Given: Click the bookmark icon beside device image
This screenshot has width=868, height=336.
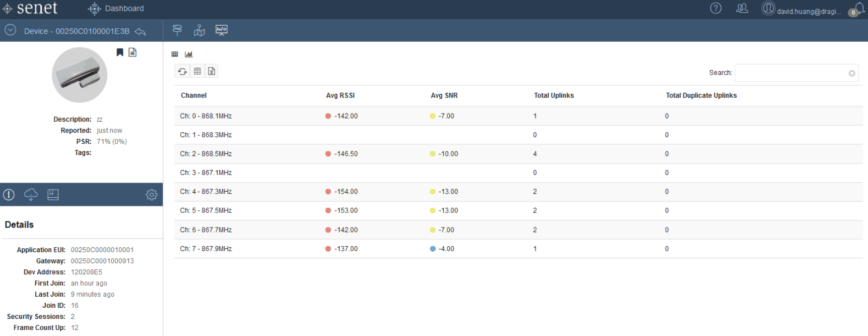Looking at the screenshot, I should pos(120,52).
